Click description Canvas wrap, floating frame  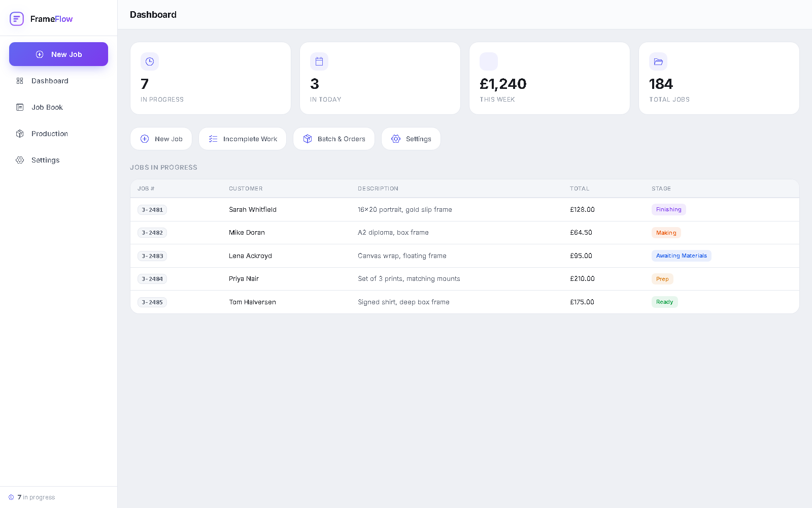coord(402,256)
